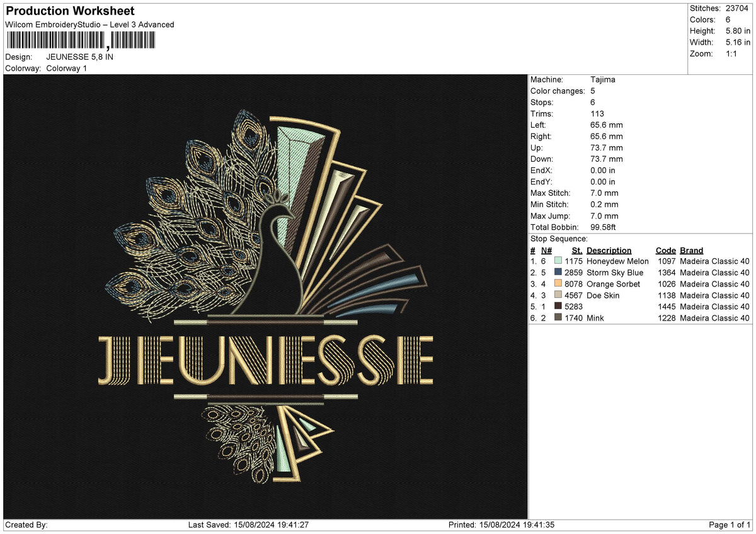Click the 'Description' column header

pyautogui.click(x=609, y=250)
